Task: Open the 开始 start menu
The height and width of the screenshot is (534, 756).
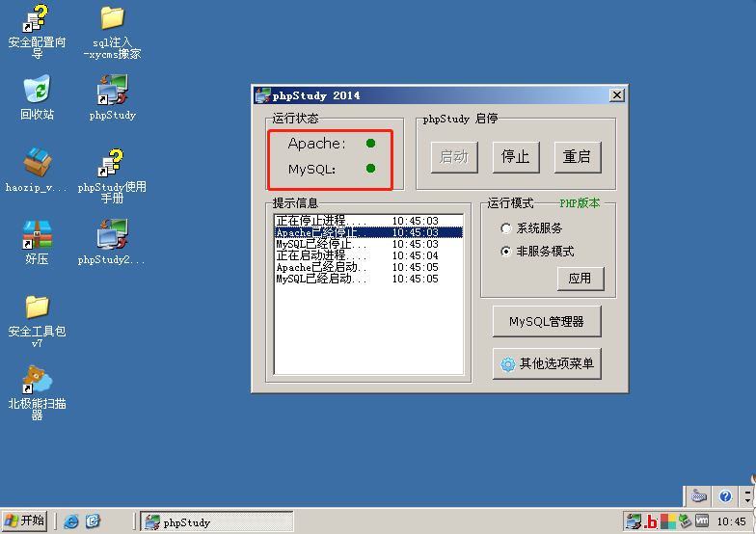Action: pos(24,521)
